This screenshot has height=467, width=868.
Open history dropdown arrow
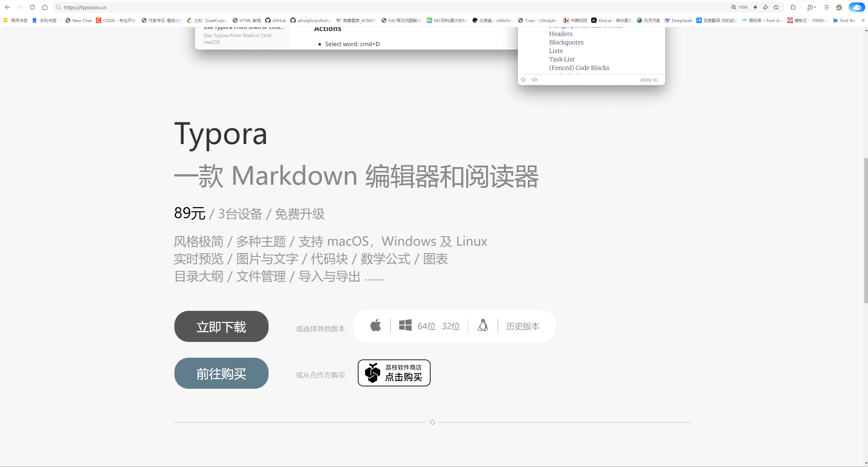[815, 7]
